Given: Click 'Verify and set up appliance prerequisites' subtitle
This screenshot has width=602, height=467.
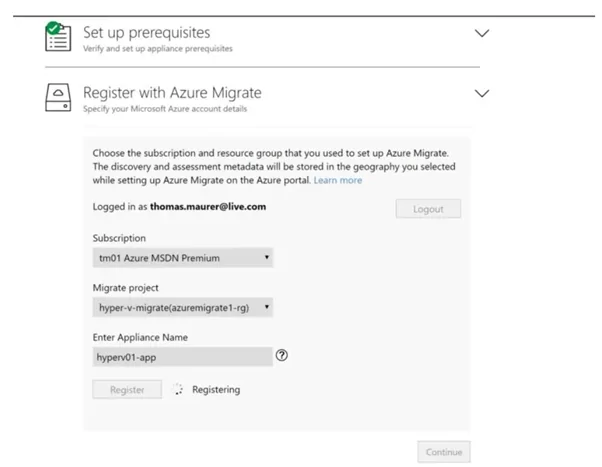Looking at the screenshot, I should tap(158, 49).
